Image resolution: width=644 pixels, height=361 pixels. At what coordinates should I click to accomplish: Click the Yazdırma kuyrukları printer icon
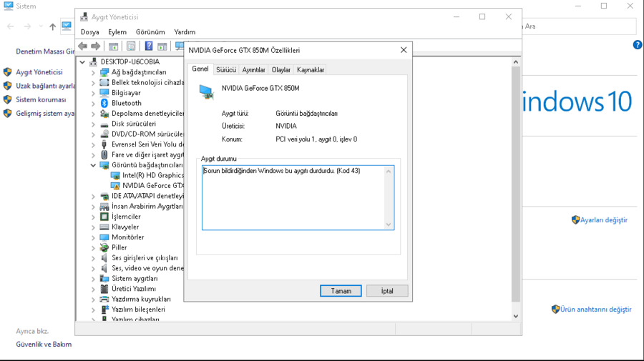104,299
